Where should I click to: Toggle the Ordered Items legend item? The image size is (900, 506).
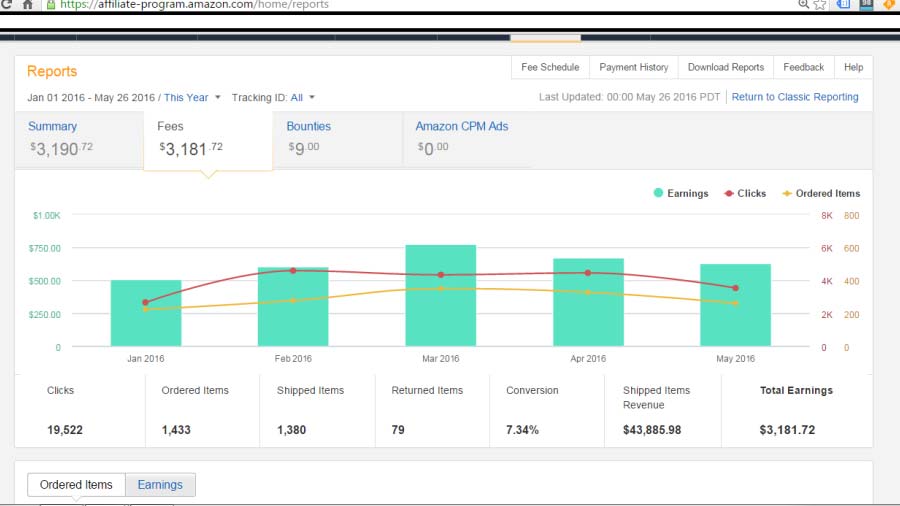[821, 193]
